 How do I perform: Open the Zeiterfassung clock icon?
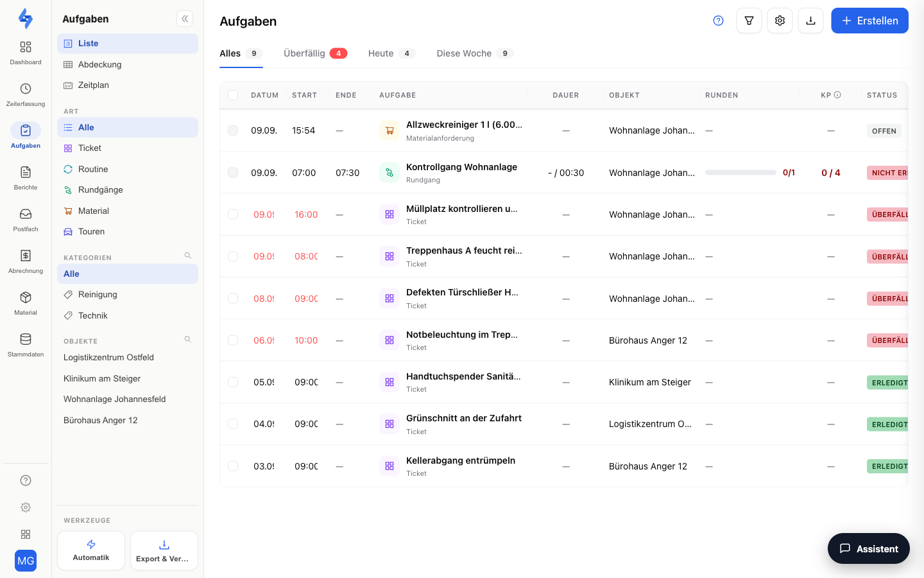[26, 89]
